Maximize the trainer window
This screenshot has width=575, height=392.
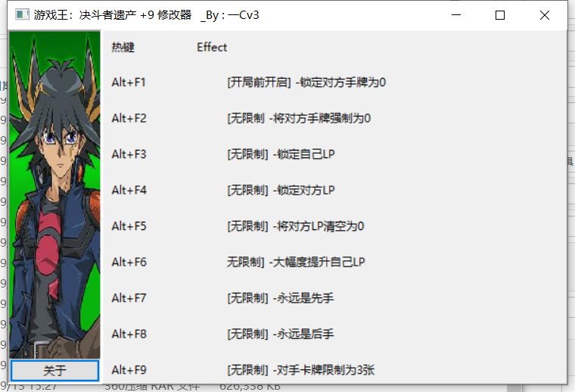pos(500,15)
